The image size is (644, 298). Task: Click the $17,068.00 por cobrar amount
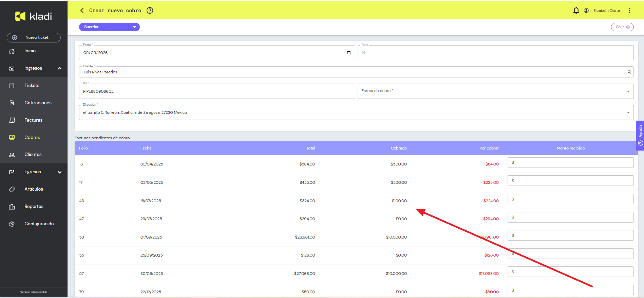(x=489, y=274)
